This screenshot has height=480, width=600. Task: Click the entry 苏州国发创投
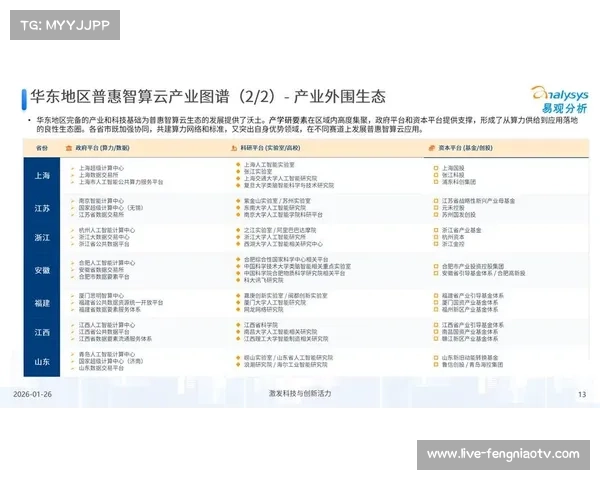pyautogui.click(x=459, y=215)
